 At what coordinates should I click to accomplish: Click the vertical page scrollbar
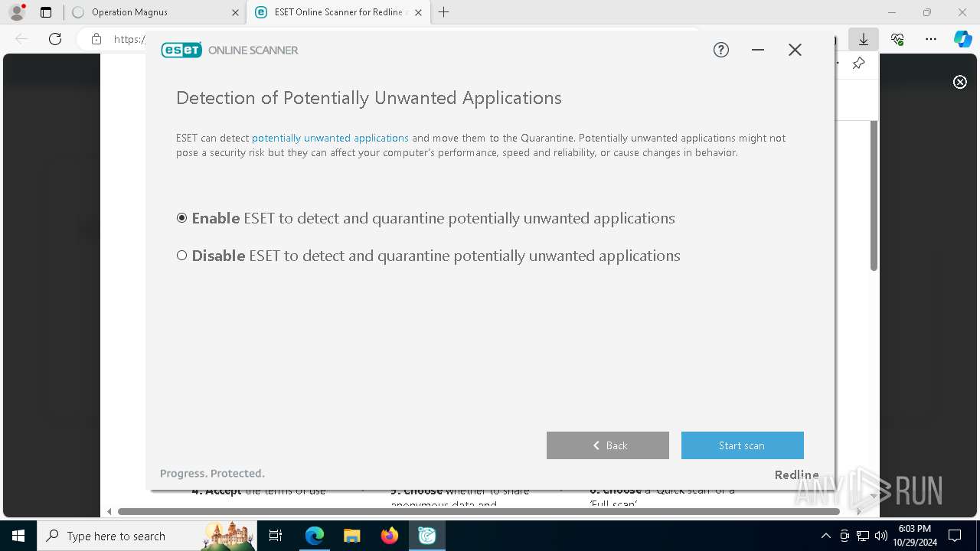tap(874, 195)
